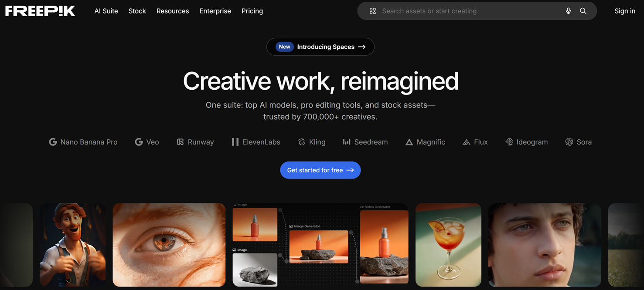644x290 pixels.
Task: Open the Enterprise menu item
Action: [x=215, y=11]
